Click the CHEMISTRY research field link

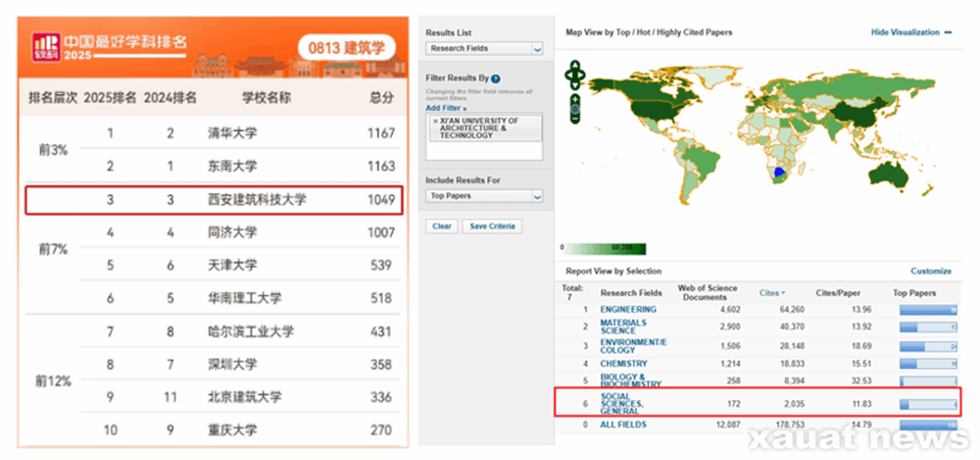623,364
